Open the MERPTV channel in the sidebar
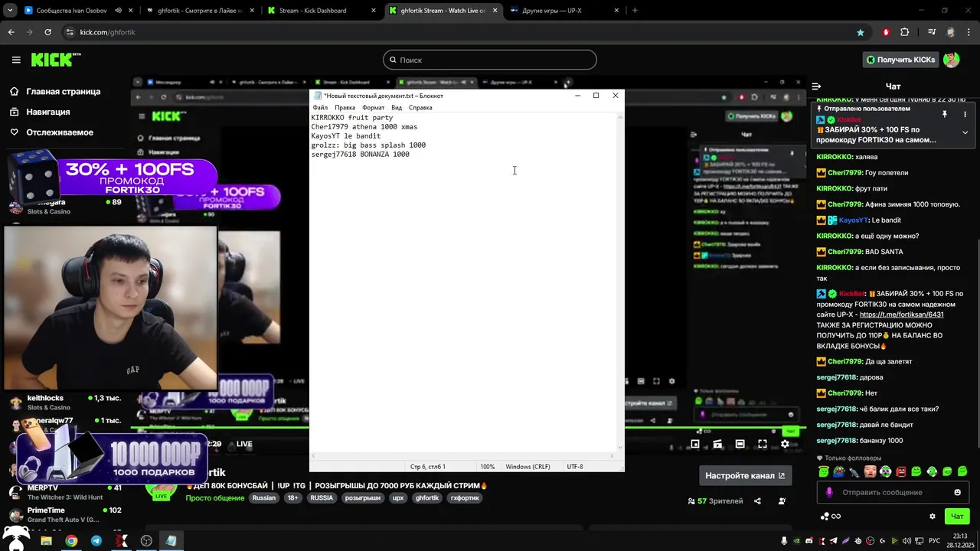Viewport: 980px width, 551px height. [65, 492]
